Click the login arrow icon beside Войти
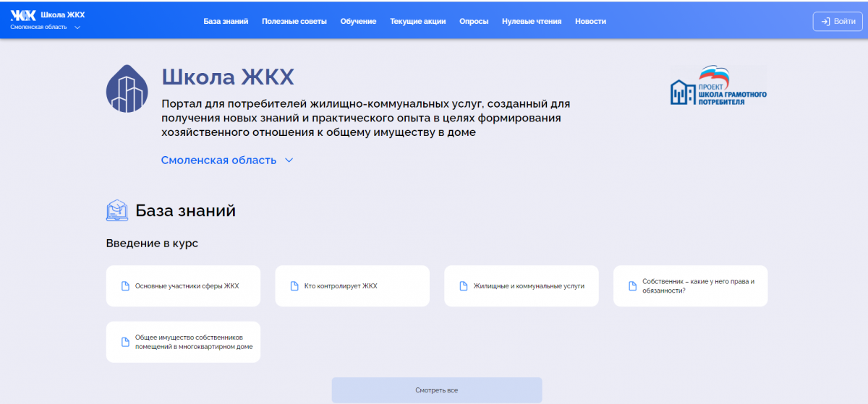868x404 pixels. [825, 22]
